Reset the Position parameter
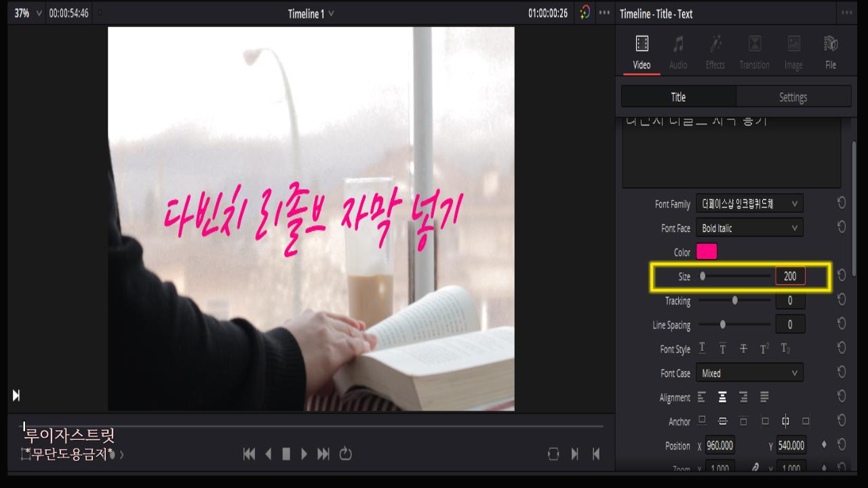Viewport: 868px width, 488px height. (841, 445)
